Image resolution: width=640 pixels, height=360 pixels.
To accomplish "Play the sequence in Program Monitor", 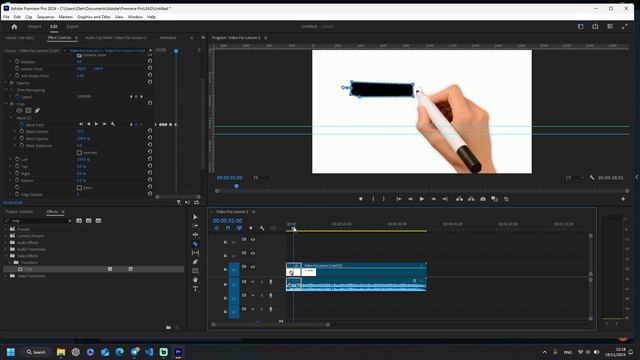I will click(x=422, y=199).
